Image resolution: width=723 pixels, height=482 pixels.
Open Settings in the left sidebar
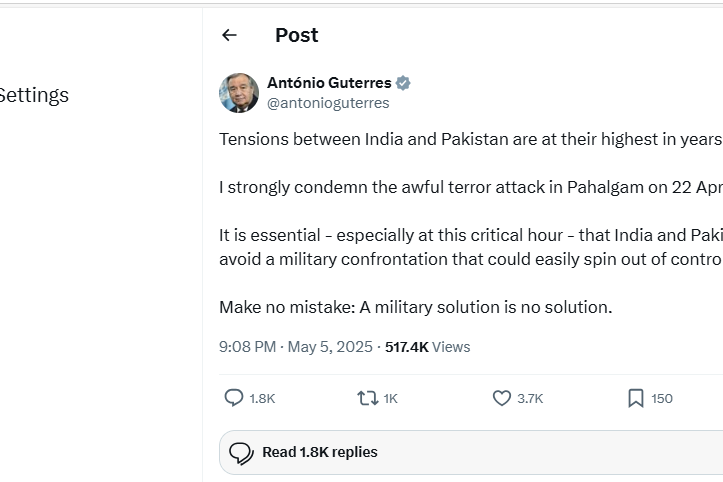33,95
